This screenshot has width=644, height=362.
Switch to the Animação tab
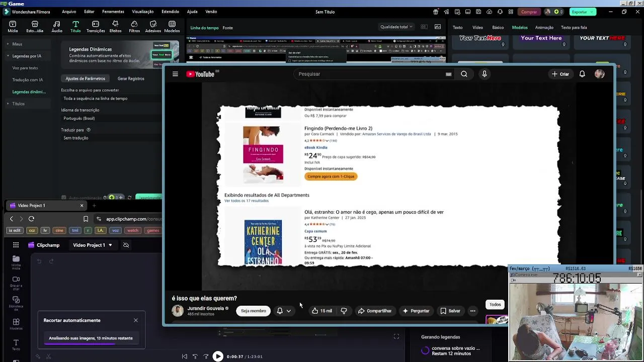544,28
